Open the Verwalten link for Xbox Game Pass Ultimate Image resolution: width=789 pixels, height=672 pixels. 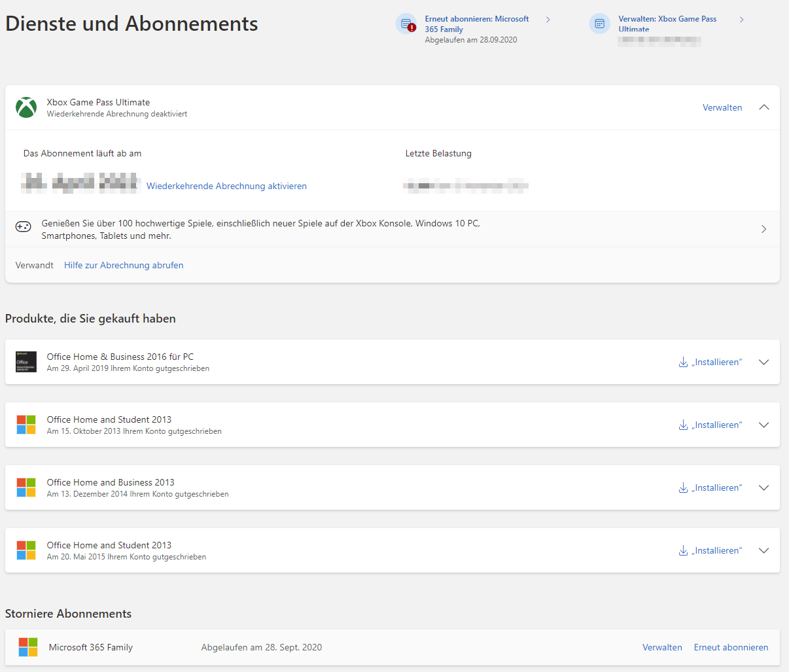click(x=722, y=107)
